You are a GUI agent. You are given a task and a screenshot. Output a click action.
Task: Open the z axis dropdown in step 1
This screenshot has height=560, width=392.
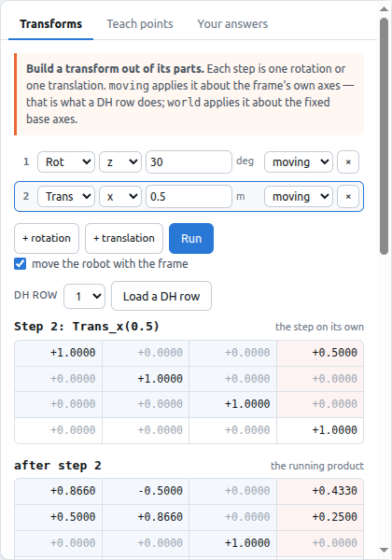click(120, 162)
